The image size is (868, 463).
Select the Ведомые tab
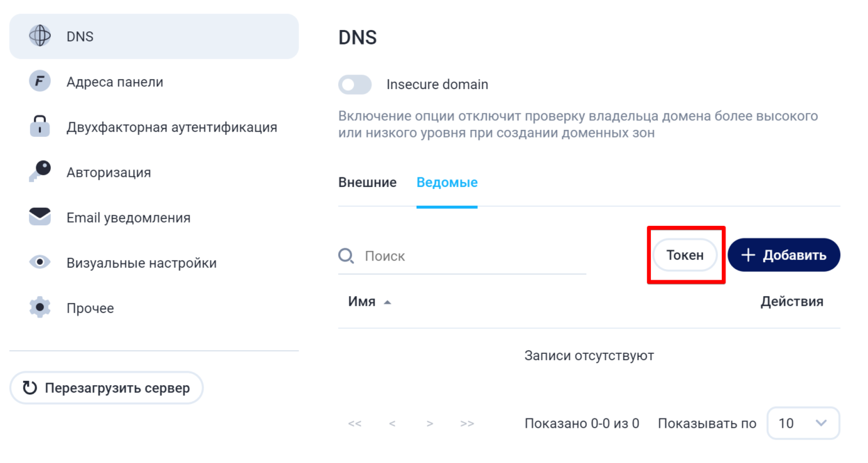(447, 183)
